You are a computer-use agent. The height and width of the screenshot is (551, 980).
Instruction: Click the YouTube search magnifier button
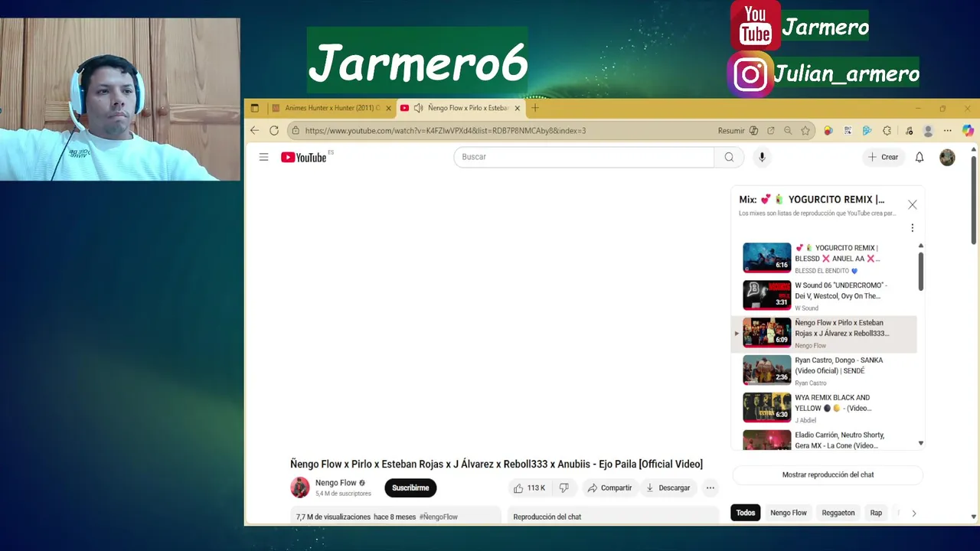729,157
